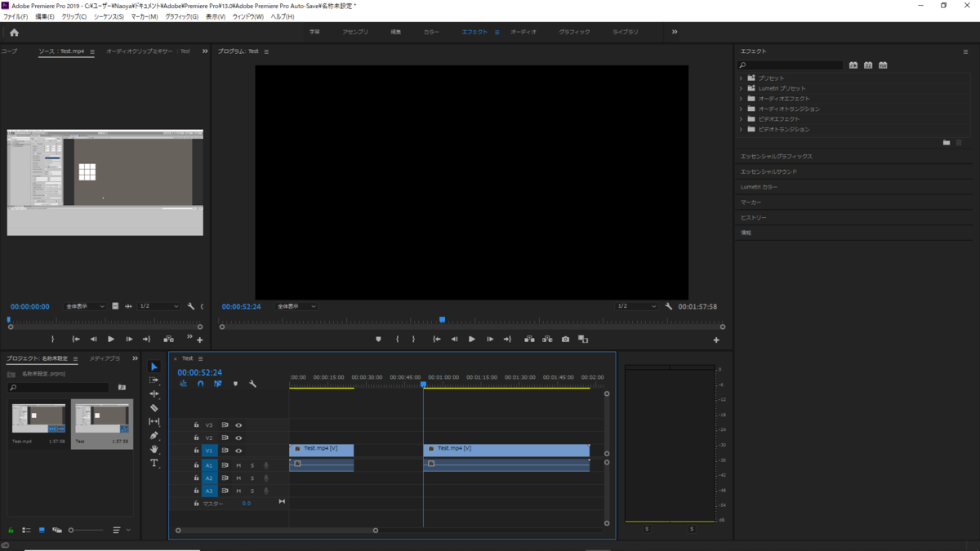Expand the ビデオトランジション folder
Image resolution: width=980 pixels, height=551 pixels.
coord(742,129)
